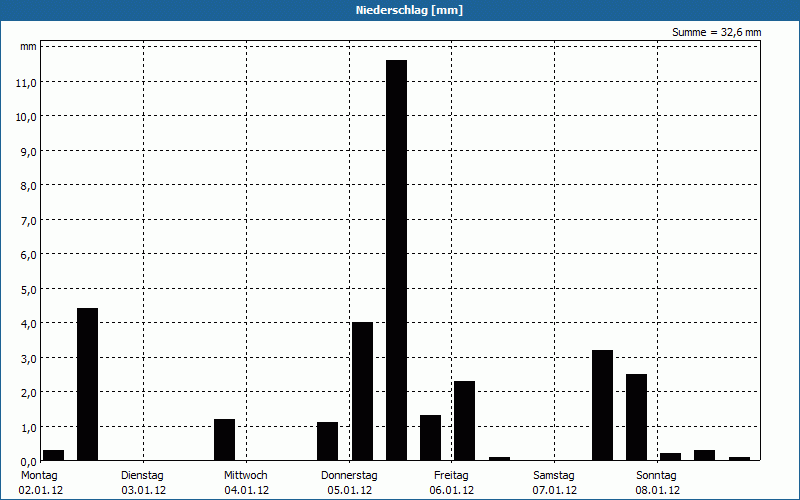Click the 4,4 mm bar on Montag
Image resolution: width=800 pixels, height=500 pixels.
tap(87, 384)
